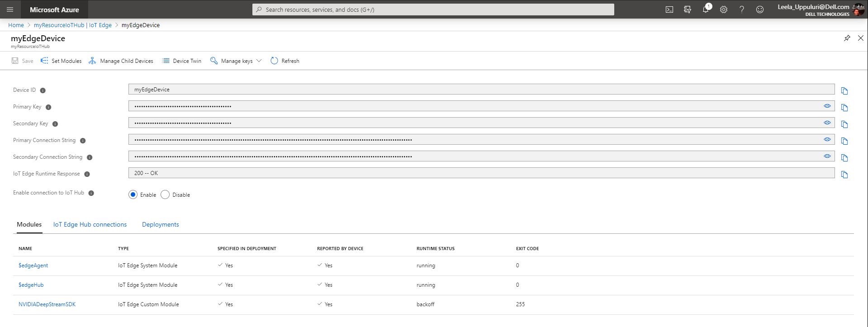Switch to the Deployments tab
The height and width of the screenshot is (327, 868).
[161, 224]
